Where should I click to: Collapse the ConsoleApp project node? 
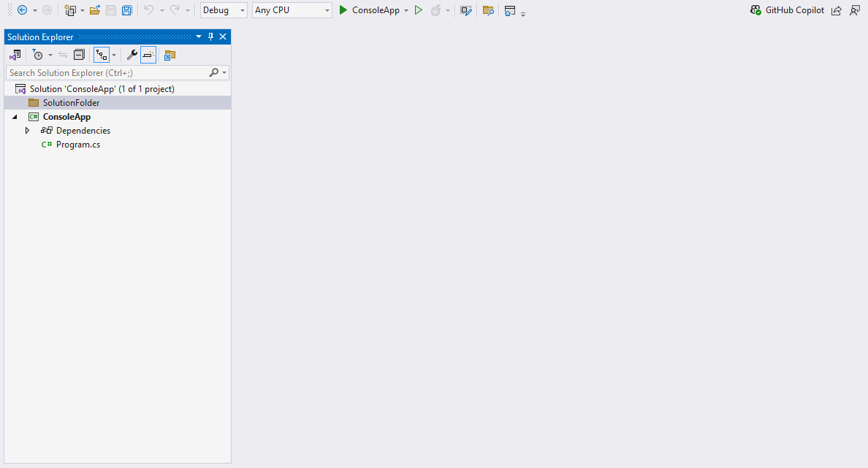coord(15,116)
